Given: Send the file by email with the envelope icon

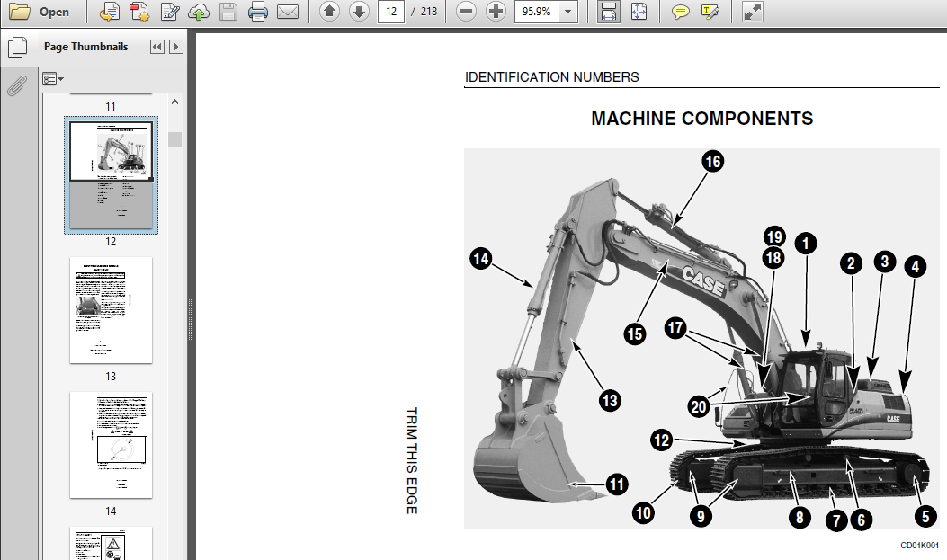Looking at the screenshot, I should pos(288,12).
